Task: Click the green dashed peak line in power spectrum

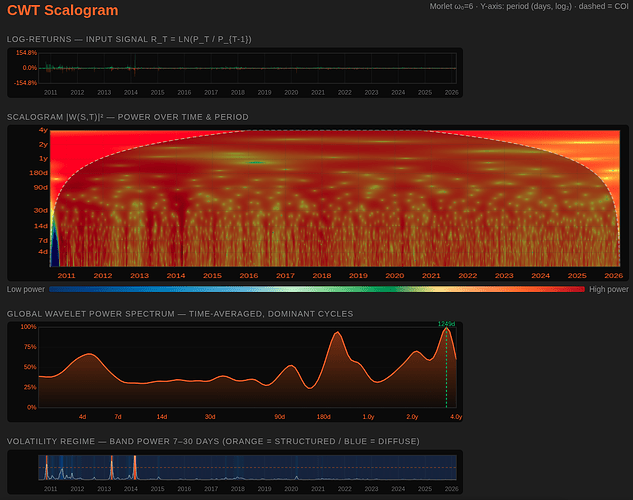Action: 446,367
